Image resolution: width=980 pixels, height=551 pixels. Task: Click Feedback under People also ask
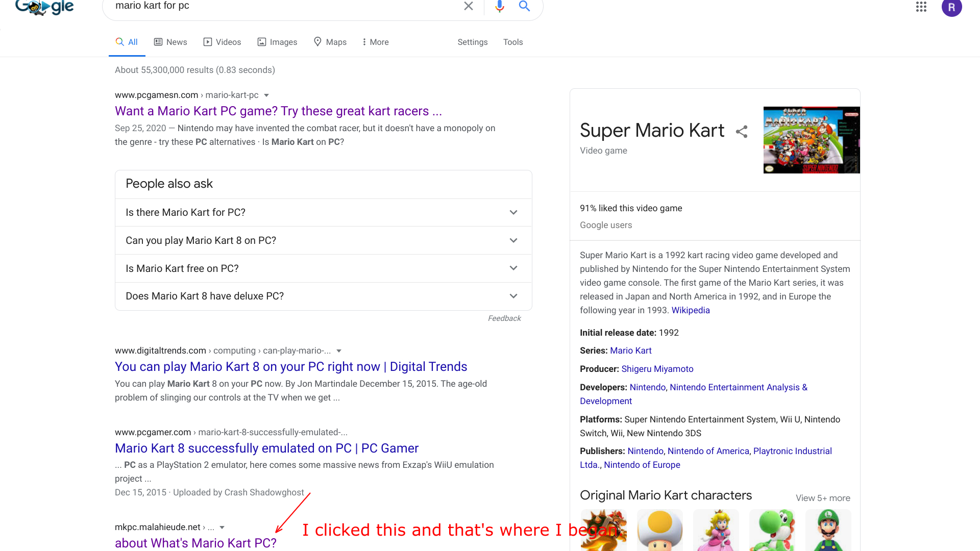(x=504, y=318)
